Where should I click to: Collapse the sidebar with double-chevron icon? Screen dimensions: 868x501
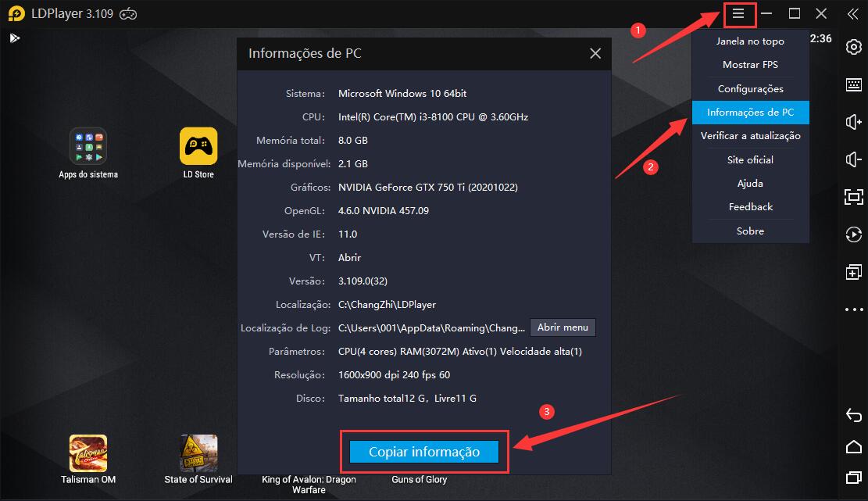pos(853,14)
